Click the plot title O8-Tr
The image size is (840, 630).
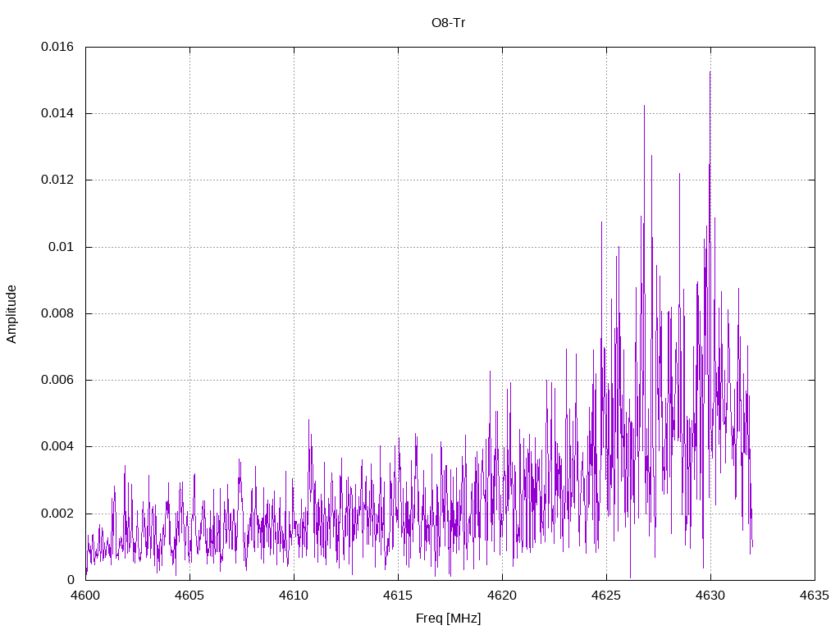449,23
